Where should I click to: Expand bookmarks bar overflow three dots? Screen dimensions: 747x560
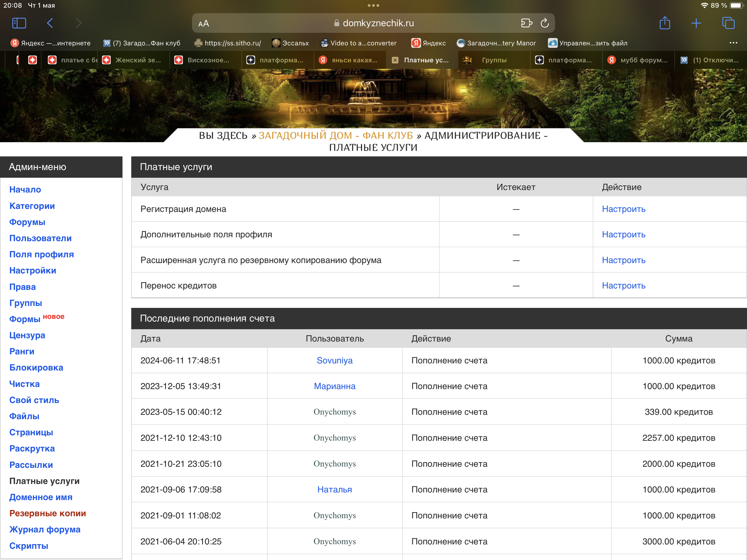coord(733,43)
